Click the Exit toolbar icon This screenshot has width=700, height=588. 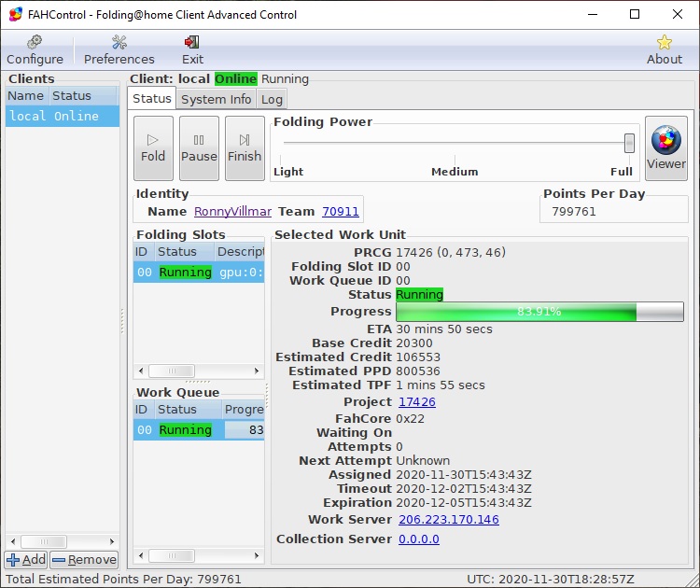(192, 50)
